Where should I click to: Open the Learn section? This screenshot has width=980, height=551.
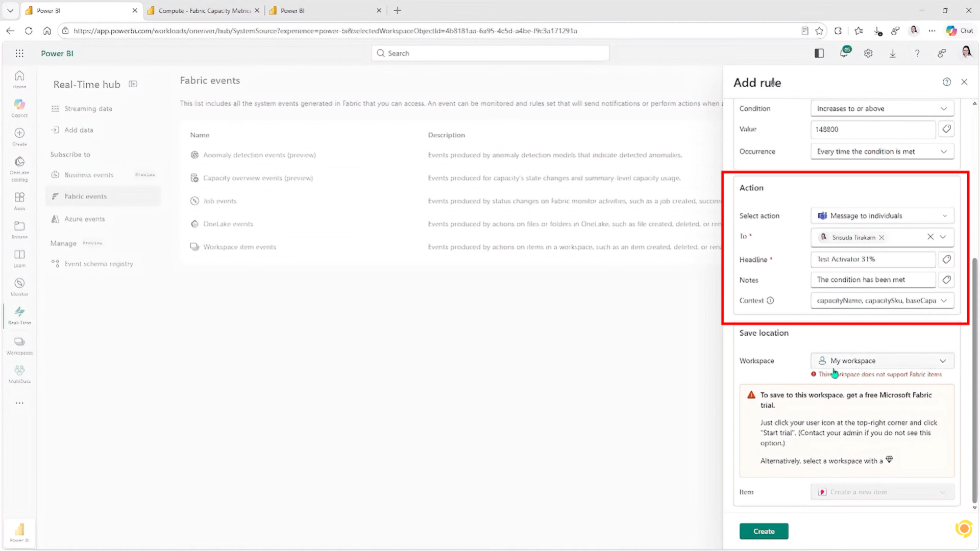19,258
